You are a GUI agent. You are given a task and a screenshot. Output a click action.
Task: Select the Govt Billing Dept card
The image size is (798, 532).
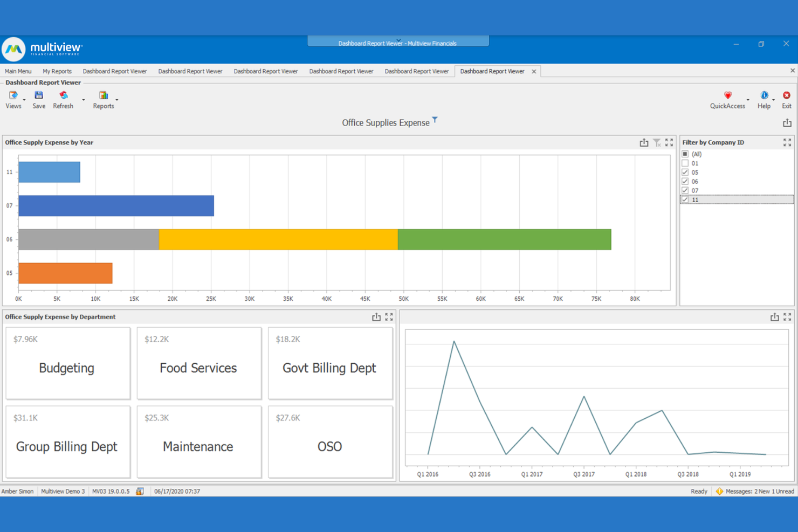[330, 363]
